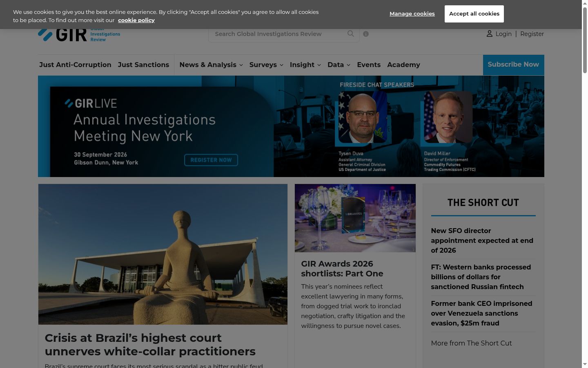This screenshot has width=588, height=368.
Task: Accept all cookies
Action: (474, 14)
